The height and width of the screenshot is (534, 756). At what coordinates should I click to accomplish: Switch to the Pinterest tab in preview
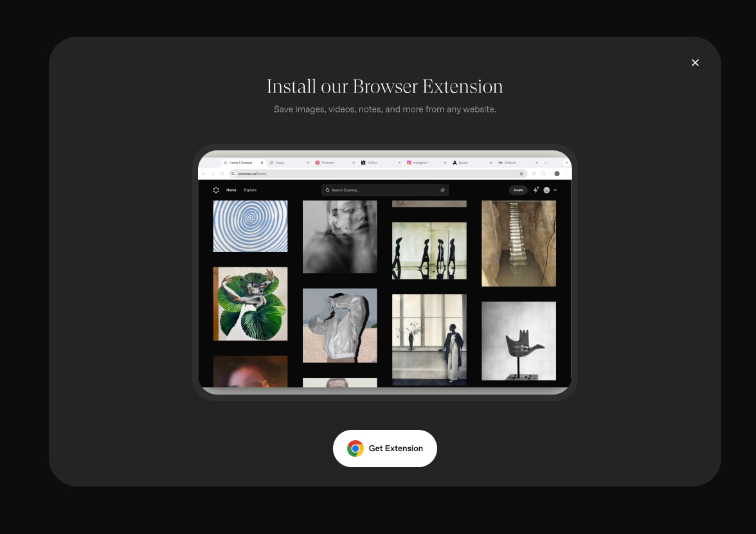pos(335,163)
